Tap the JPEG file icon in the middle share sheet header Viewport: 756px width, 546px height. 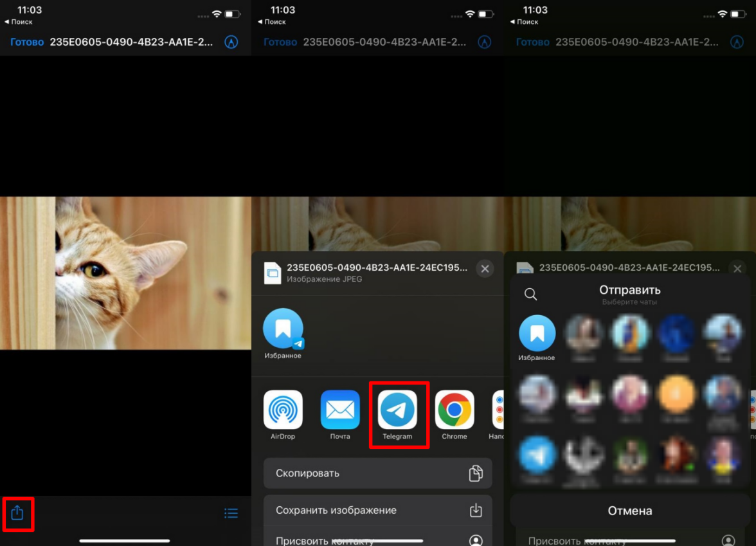tap(273, 273)
